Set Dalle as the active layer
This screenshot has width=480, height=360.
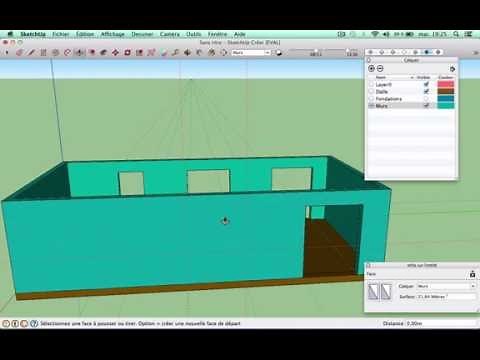point(371,91)
